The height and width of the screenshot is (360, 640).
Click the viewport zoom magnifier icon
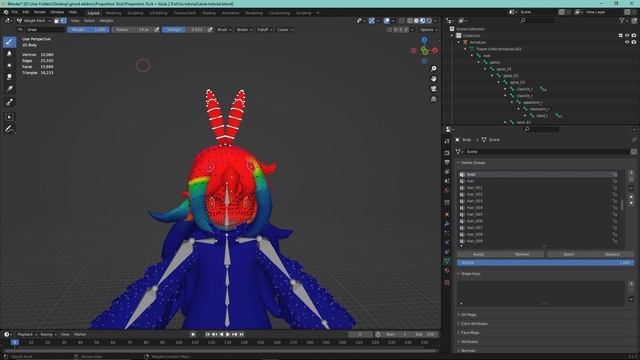pyautogui.click(x=433, y=69)
